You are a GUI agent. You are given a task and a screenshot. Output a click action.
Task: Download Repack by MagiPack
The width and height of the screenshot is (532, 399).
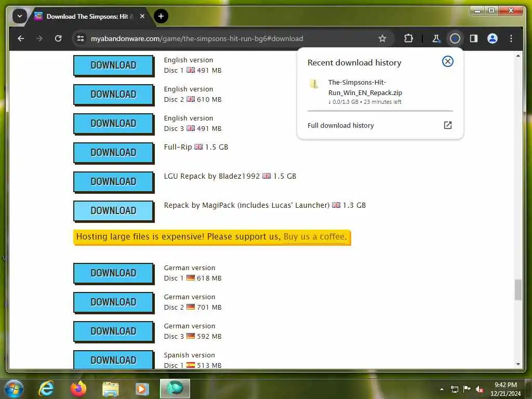[x=113, y=211]
